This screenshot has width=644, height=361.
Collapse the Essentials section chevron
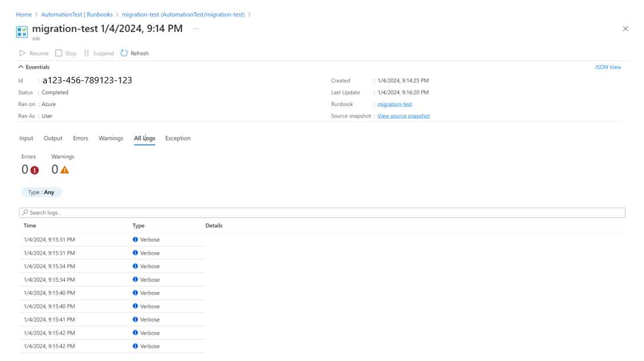pyautogui.click(x=21, y=67)
